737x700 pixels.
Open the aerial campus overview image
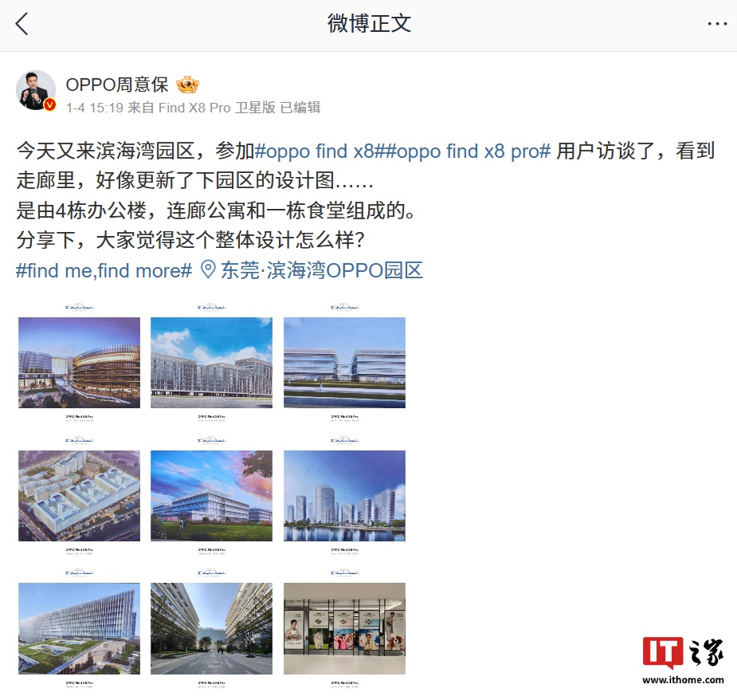79,496
